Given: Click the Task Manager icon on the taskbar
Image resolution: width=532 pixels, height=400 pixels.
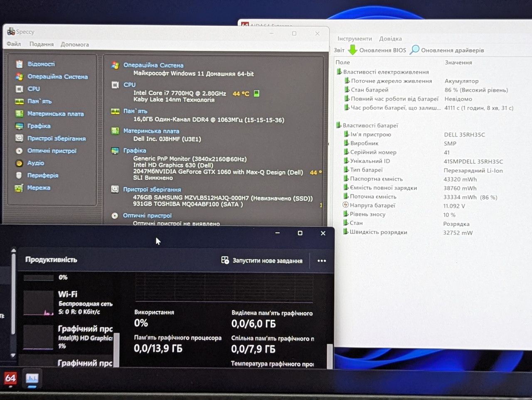Looking at the screenshot, I should [x=32, y=378].
